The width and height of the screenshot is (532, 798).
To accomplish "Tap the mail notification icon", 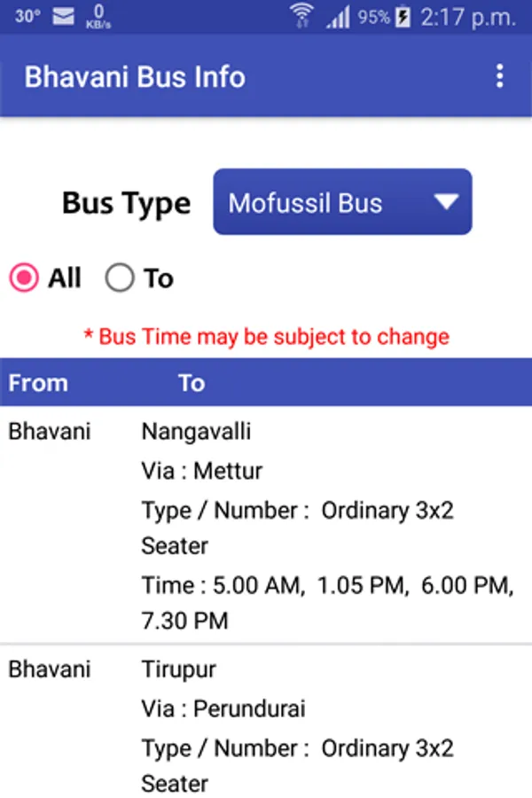I will 64,16.
